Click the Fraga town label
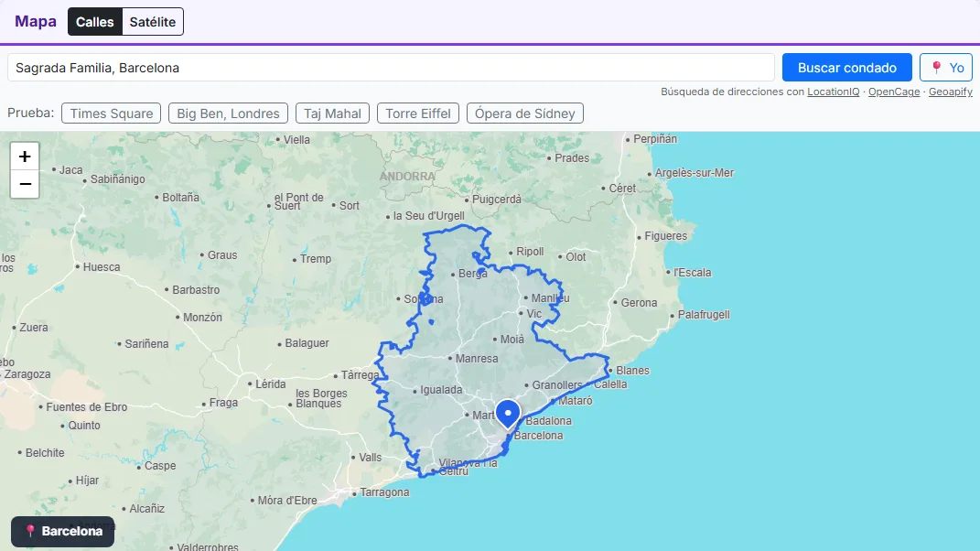Screen dimensions: 980x551 224,403
